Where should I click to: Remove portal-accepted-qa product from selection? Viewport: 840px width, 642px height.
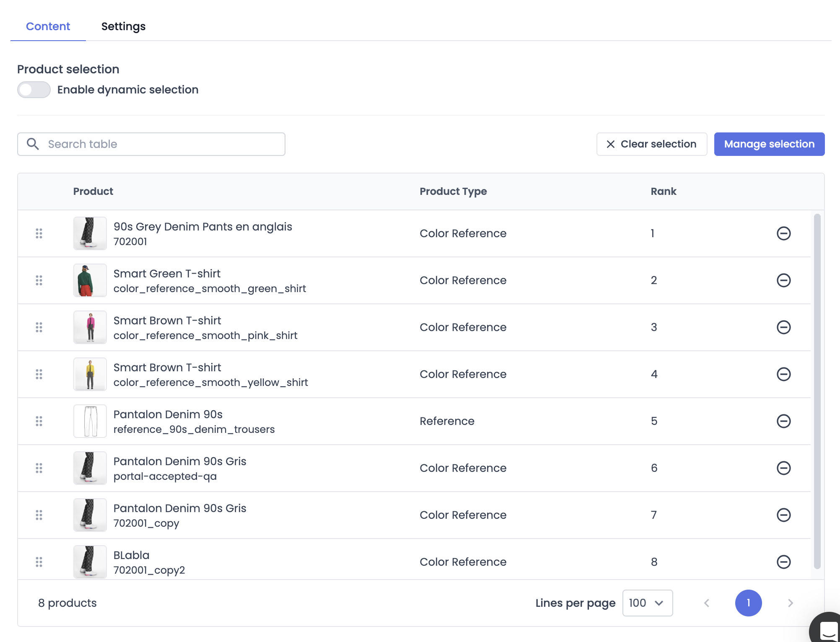tap(783, 468)
